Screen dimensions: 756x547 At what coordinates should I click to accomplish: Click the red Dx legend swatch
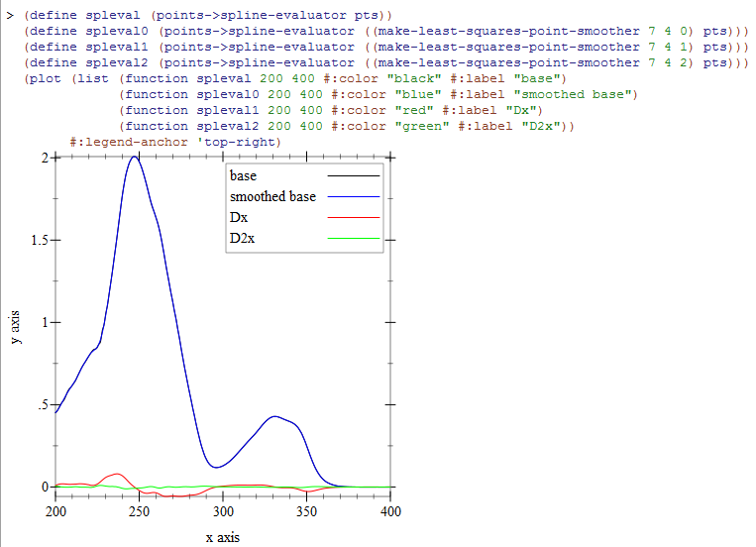click(x=354, y=218)
